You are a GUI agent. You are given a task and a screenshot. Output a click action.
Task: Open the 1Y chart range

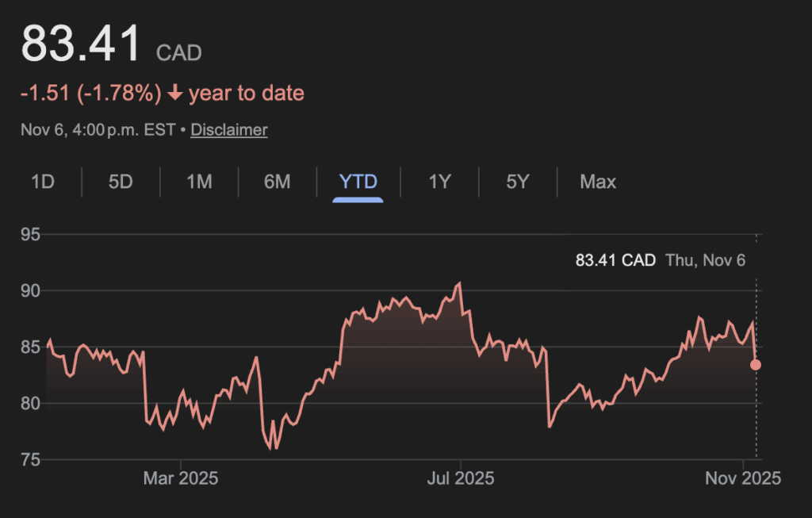[x=439, y=182]
